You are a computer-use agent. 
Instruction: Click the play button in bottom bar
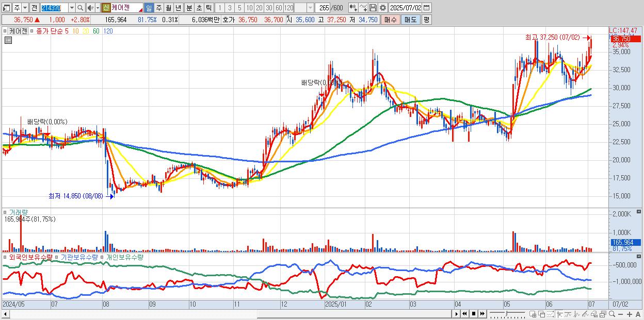click(457, 314)
